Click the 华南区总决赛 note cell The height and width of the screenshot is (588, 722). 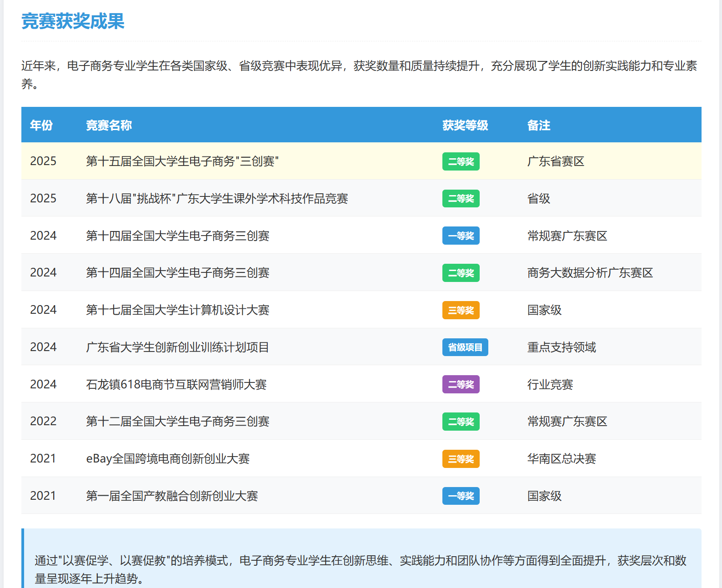[x=561, y=459]
